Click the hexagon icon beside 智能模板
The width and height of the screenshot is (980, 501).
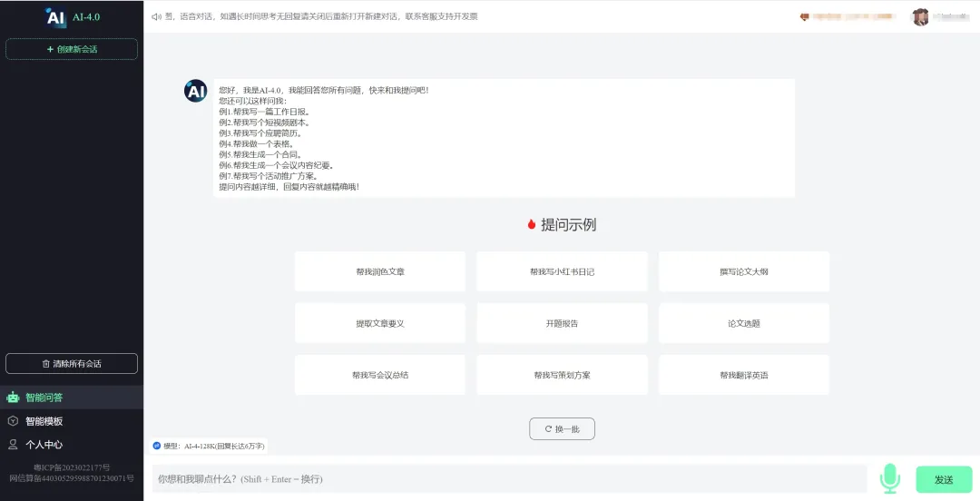click(x=13, y=421)
